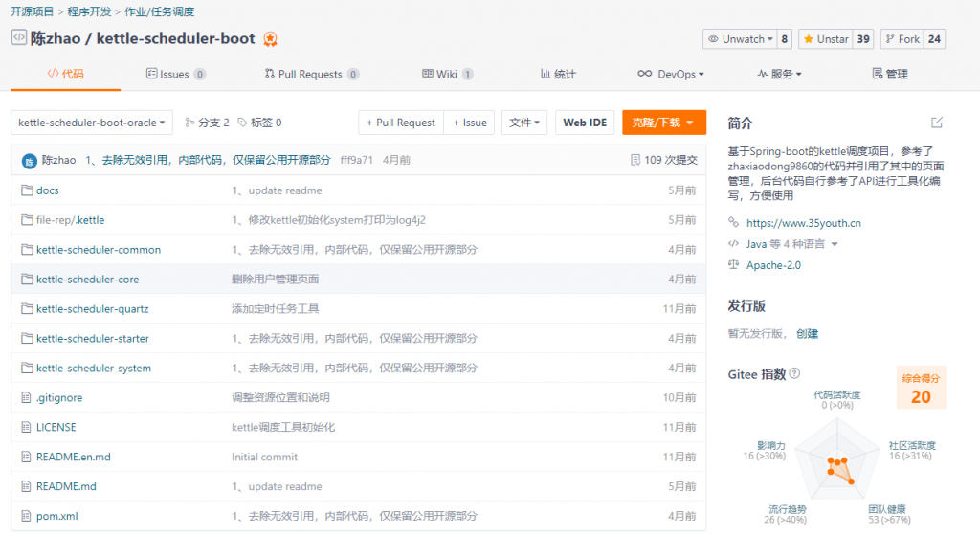
Task: Open the kettle-scheduler-boot-oracle branch selector
Action: [x=92, y=123]
